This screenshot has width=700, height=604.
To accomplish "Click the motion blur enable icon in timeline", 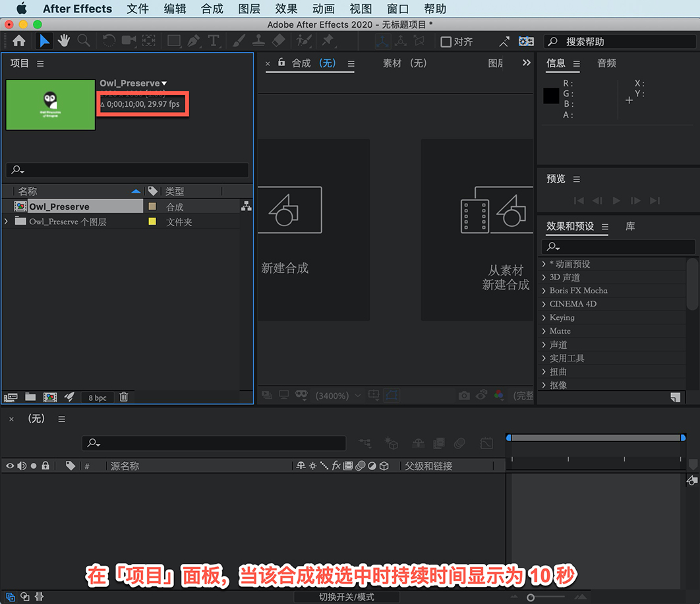I will pos(459,442).
